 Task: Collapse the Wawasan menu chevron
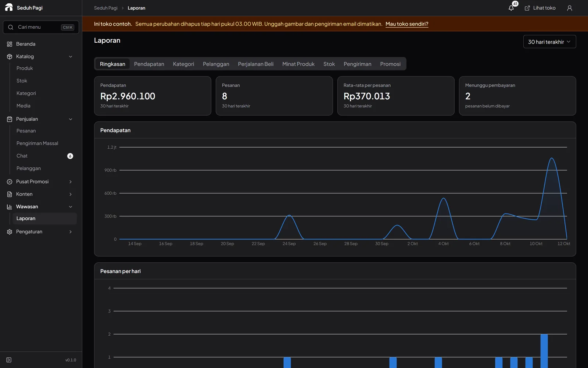click(71, 207)
